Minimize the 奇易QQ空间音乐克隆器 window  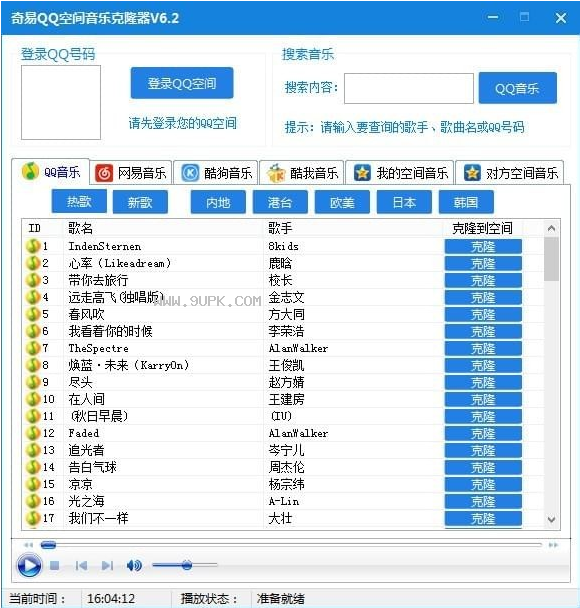[x=493, y=17]
